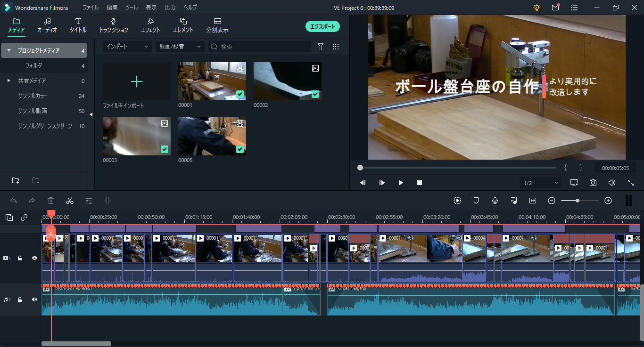The image size is (644, 347).
Task: Toggle the lock on video track 1
Action: pos(20,258)
